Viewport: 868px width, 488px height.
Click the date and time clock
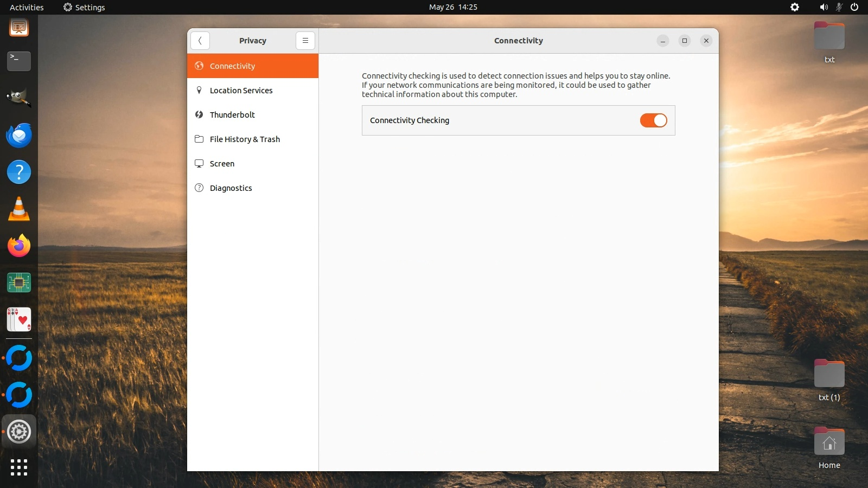click(453, 7)
